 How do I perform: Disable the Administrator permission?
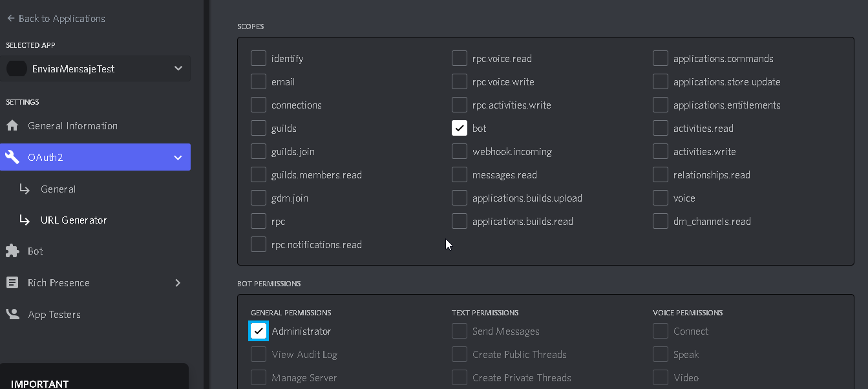tap(259, 331)
